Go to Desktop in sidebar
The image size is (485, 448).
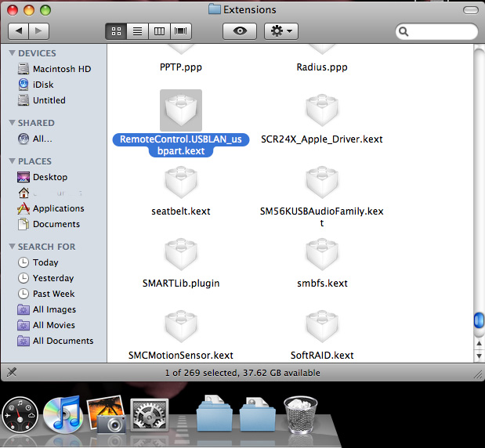(x=42, y=177)
